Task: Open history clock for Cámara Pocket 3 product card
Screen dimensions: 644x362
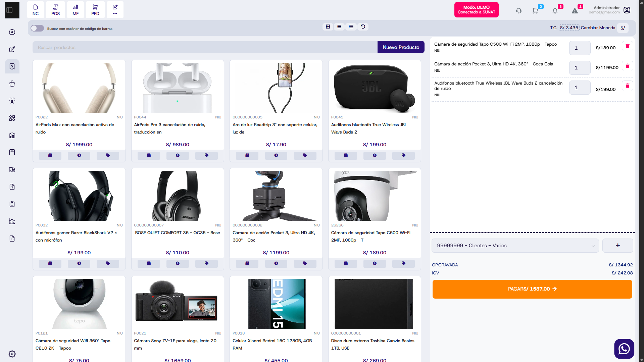Action: tap(276, 263)
